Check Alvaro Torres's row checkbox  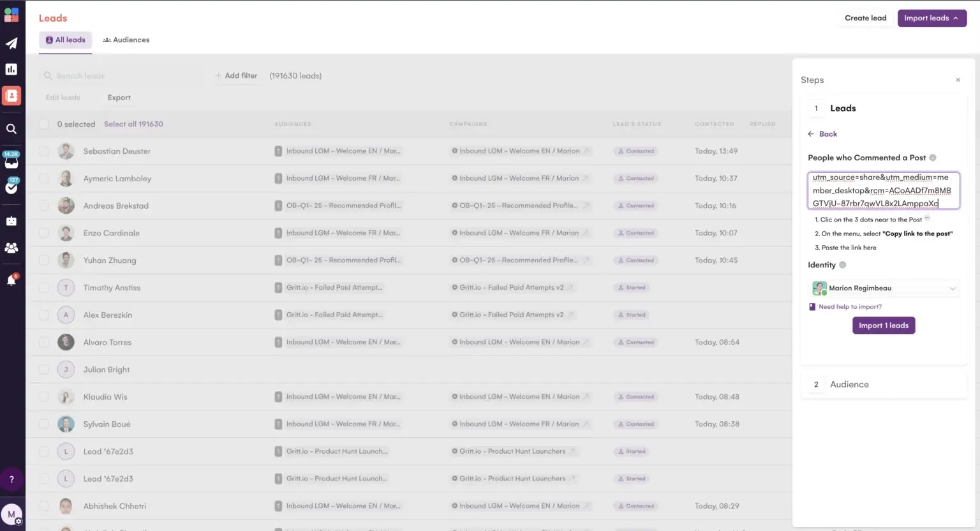[43, 342]
